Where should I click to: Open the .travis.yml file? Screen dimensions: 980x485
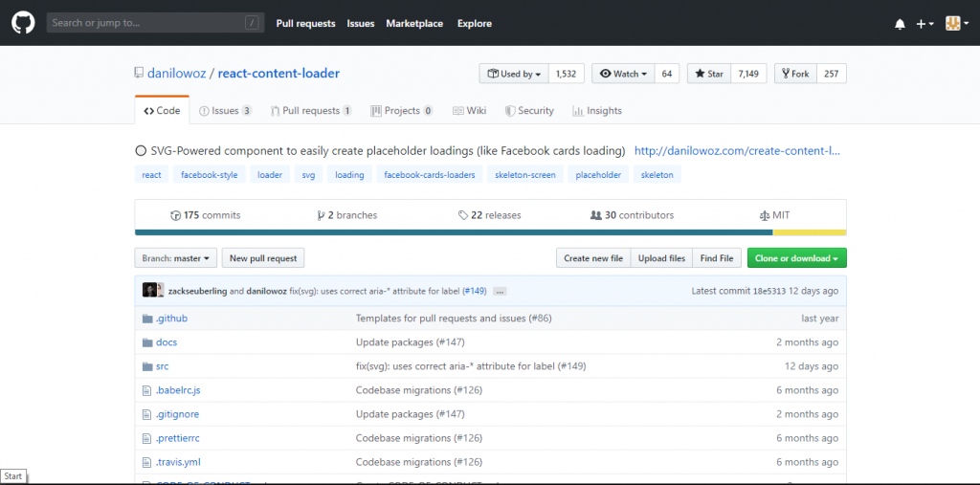pyautogui.click(x=178, y=462)
